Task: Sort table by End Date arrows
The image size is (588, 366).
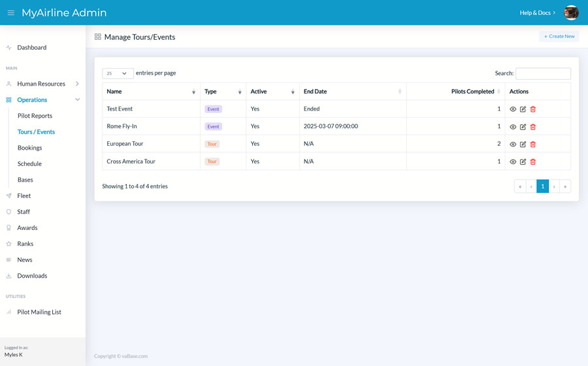Action: [400, 91]
